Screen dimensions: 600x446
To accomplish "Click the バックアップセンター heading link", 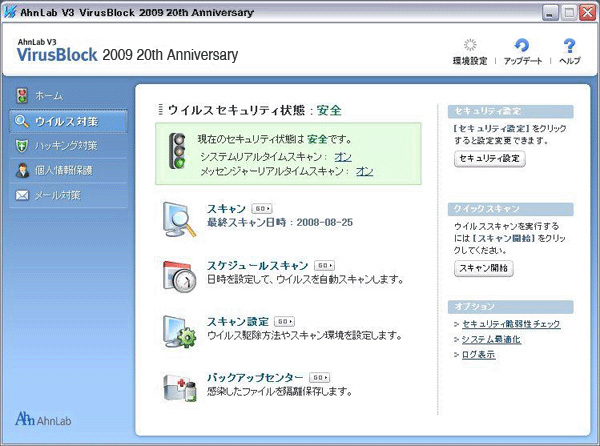I will pos(255,378).
